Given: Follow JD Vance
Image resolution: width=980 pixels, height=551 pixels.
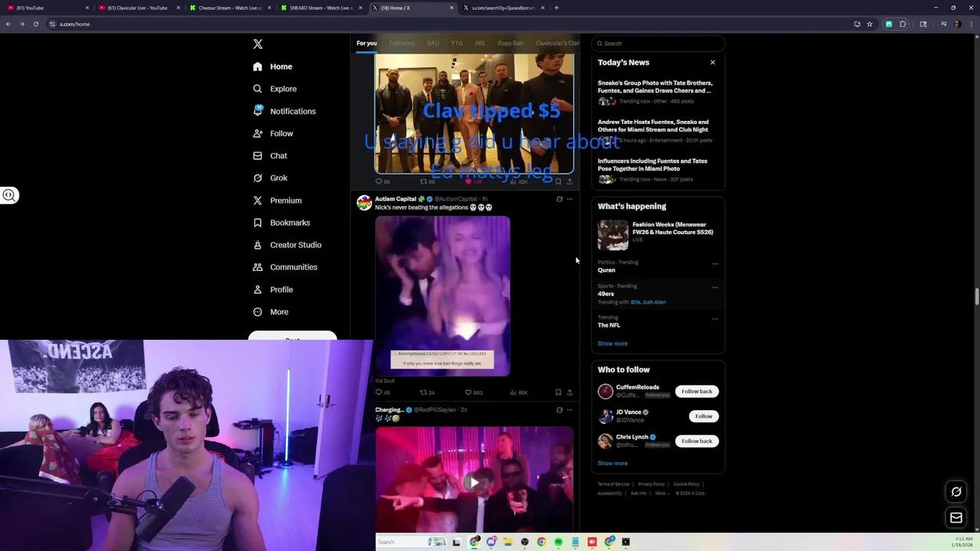Looking at the screenshot, I should click(704, 416).
